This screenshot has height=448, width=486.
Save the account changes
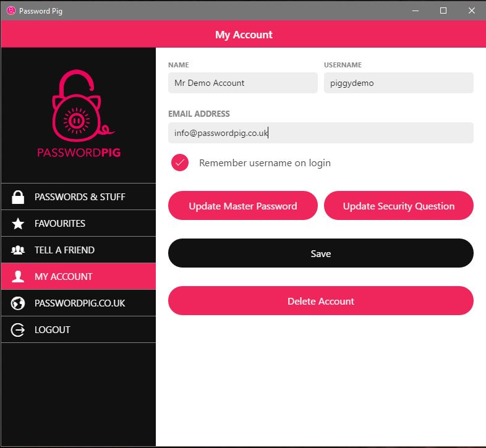321,253
